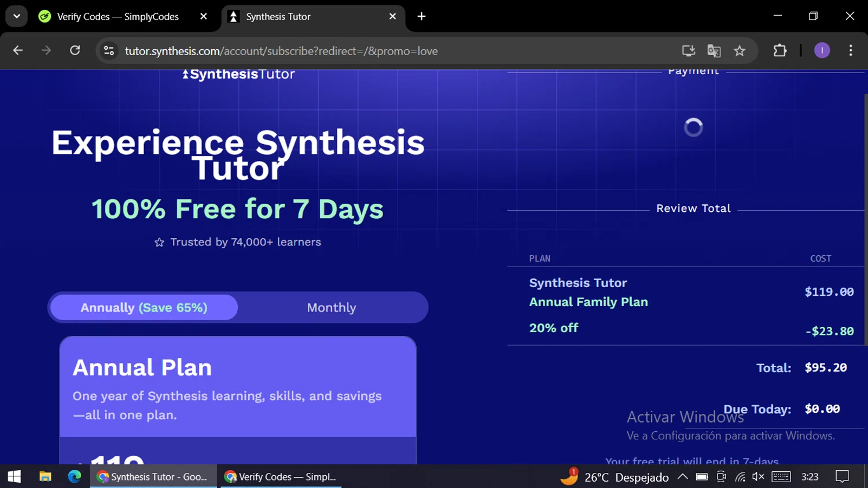Open the Wi-Fi network icon
The width and height of the screenshot is (868, 488).
point(740,477)
